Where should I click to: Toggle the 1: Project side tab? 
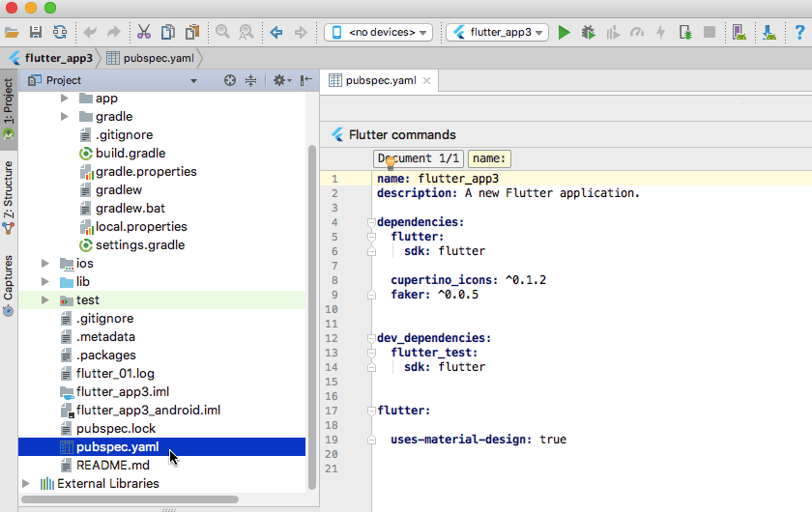(9, 109)
